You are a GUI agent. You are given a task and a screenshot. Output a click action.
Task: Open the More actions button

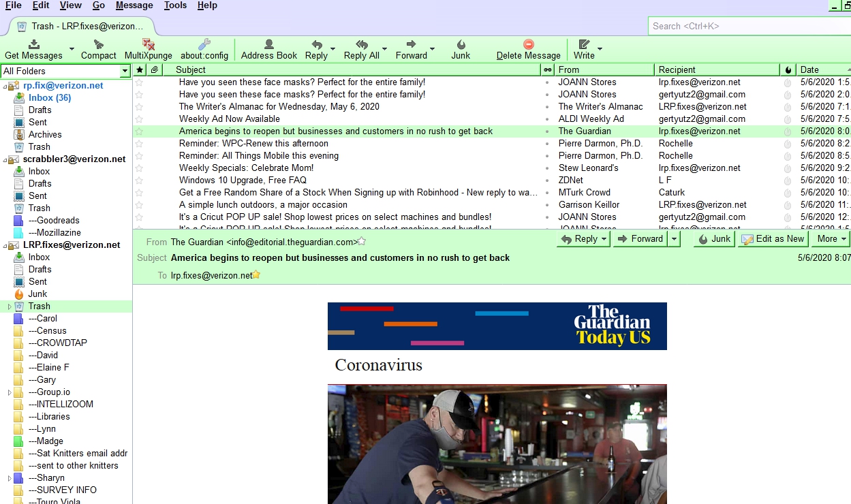click(x=831, y=239)
